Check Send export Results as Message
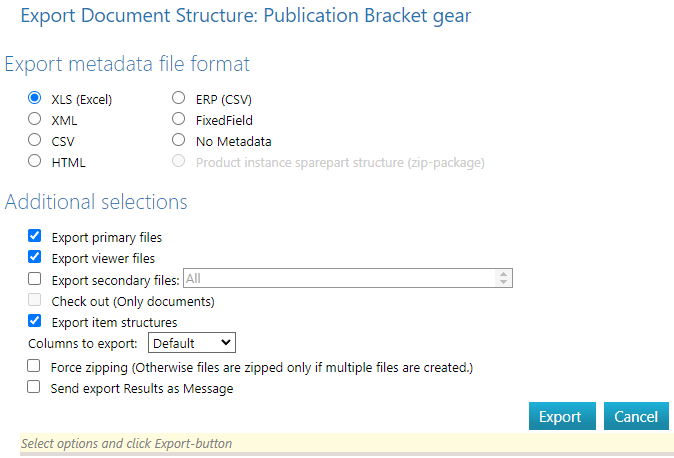Viewport: 674px width, 458px height. (35, 388)
